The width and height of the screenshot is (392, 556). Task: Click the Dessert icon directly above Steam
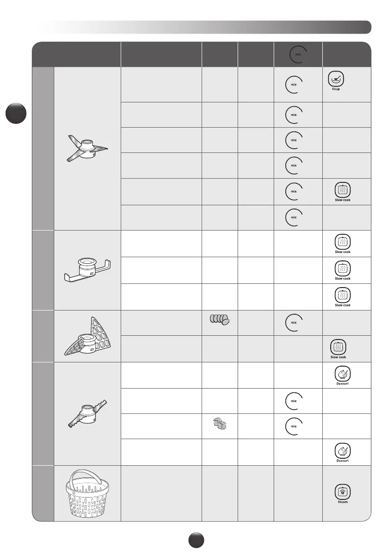(x=342, y=450)
